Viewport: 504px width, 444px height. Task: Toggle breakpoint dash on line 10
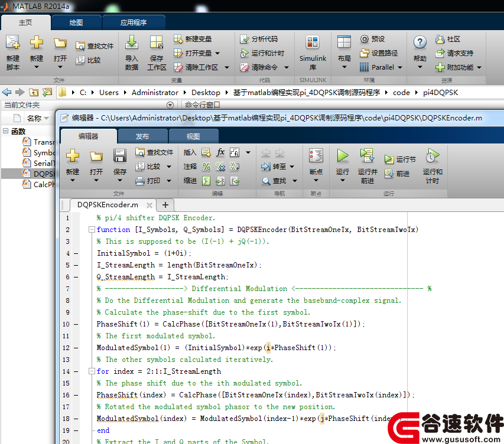coord(76,324)
